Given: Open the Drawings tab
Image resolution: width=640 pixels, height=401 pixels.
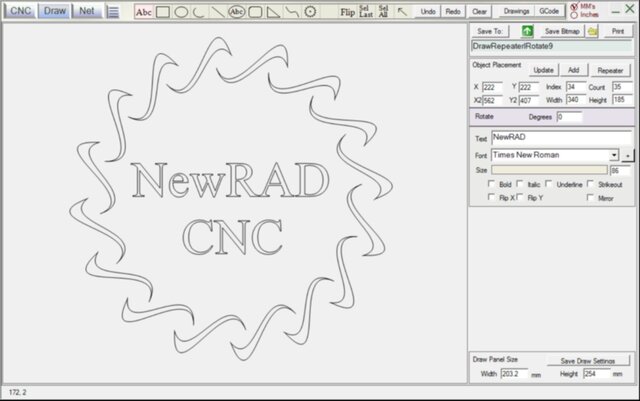Looking at the screenshot, I should pyautogui.click(x=516, y=11).
